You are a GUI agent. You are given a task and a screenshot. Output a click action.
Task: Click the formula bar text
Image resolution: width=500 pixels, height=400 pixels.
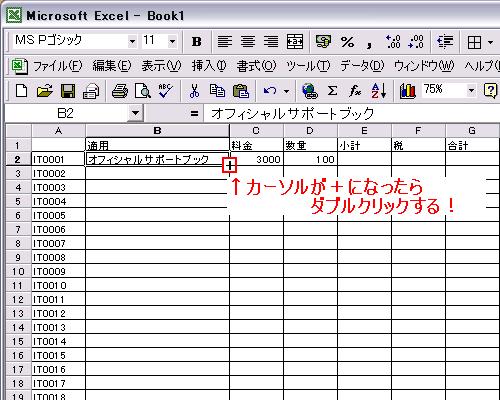coord(292,114)
